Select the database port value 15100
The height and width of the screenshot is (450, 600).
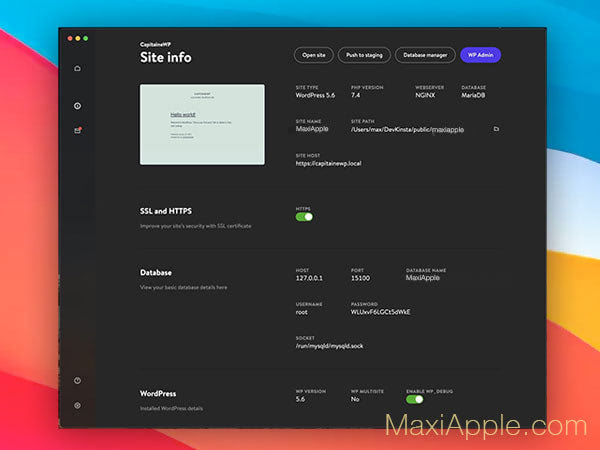[360, 278]
